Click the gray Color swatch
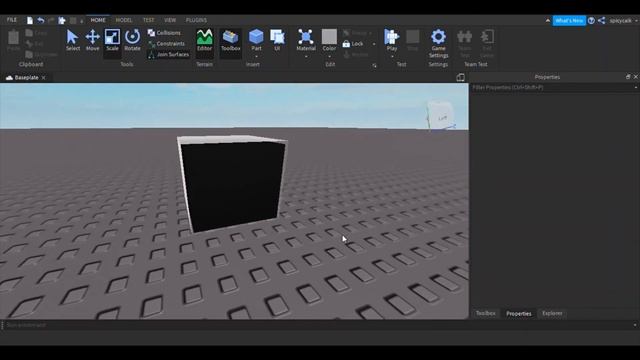 [329, 37]
